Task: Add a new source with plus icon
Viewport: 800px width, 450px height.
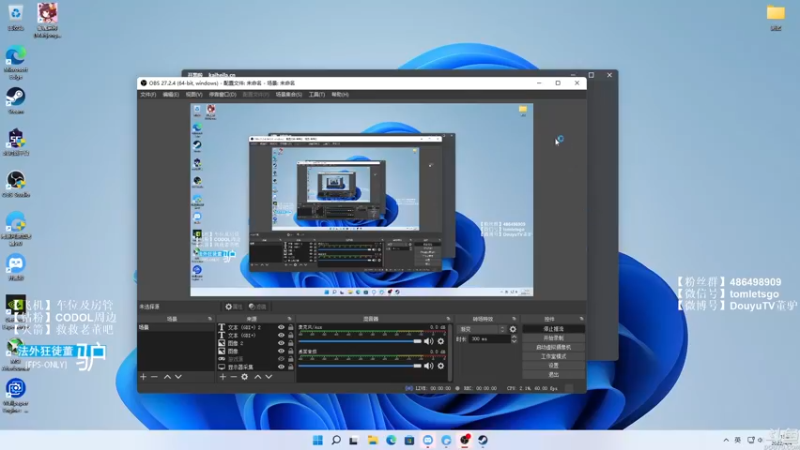Action: 222,377
